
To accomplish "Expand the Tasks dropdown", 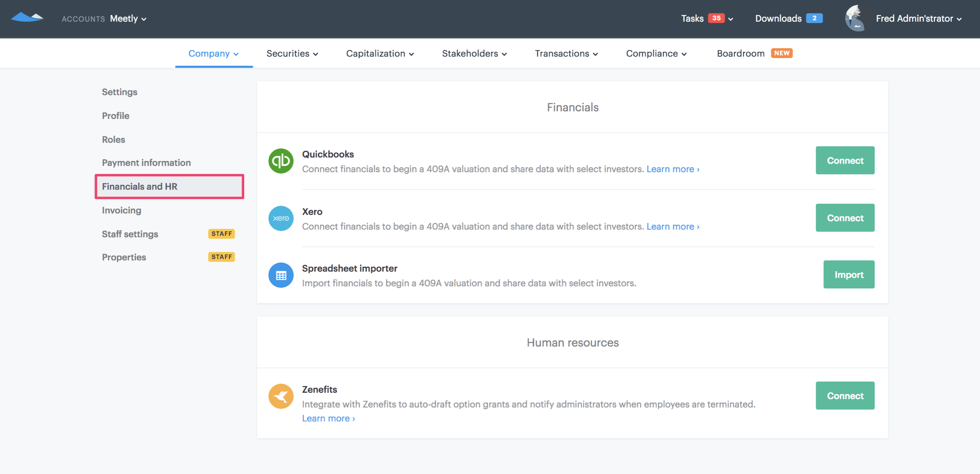I will 707,18.
